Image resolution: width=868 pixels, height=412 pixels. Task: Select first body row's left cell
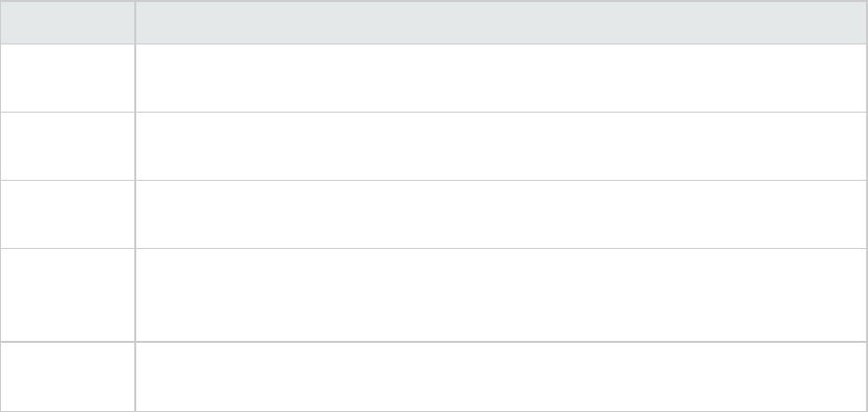67,78
